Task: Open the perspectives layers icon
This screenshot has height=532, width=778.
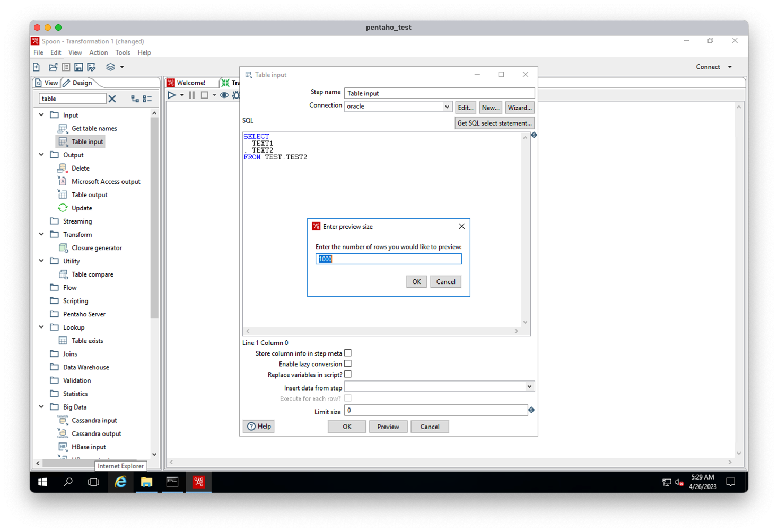Action: coord(110,67)
